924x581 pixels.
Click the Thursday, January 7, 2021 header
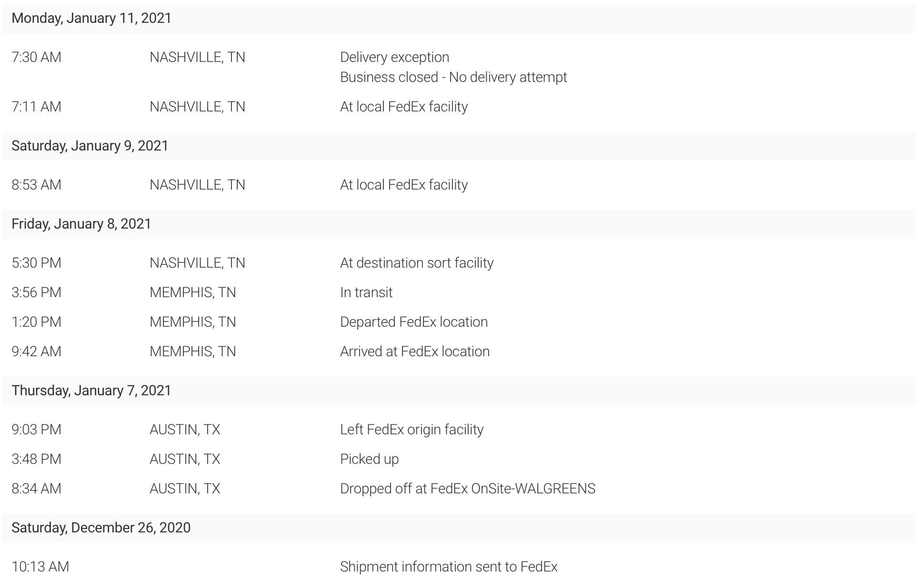pyautogui.click(x=459, y=391)
